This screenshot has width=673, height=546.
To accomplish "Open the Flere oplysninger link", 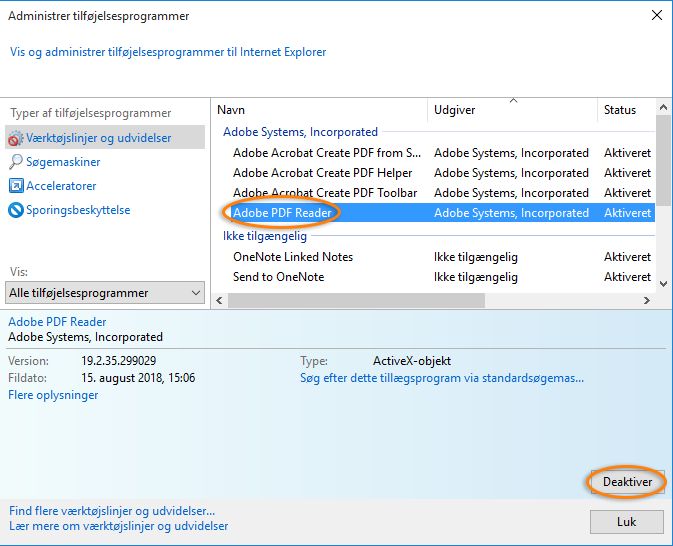I will click(53, 395).
